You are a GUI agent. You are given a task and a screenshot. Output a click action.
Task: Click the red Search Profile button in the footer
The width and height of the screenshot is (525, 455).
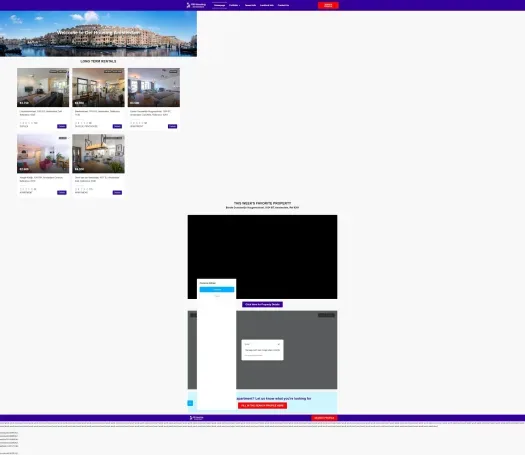tap(324, 418)
